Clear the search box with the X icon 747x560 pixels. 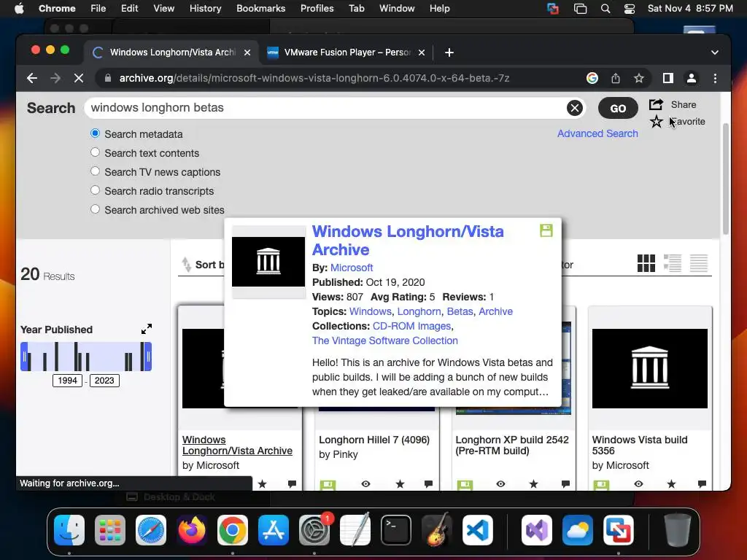575,108
